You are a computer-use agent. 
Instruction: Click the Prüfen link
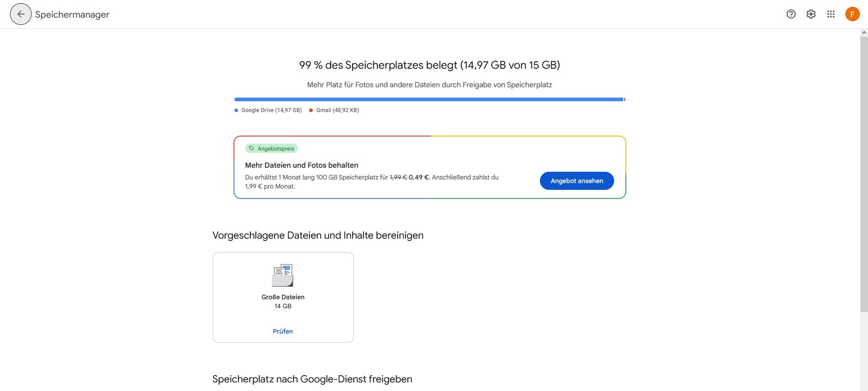coord(283,331)
